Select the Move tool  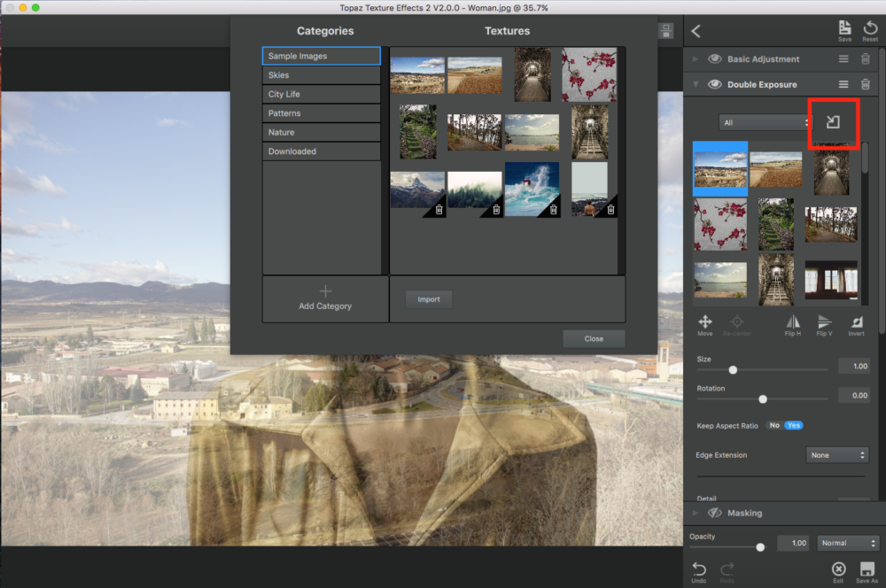705,325
